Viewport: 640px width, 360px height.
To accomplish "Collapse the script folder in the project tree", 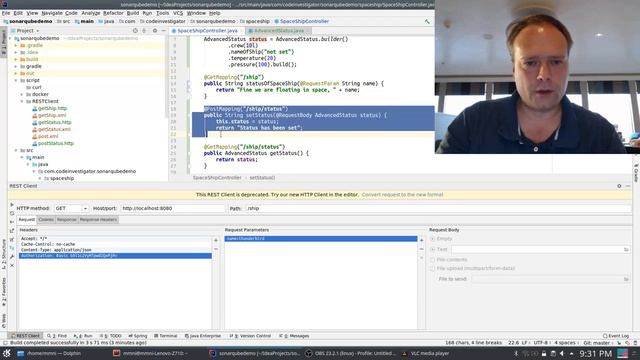I will (x=16, y=80).
